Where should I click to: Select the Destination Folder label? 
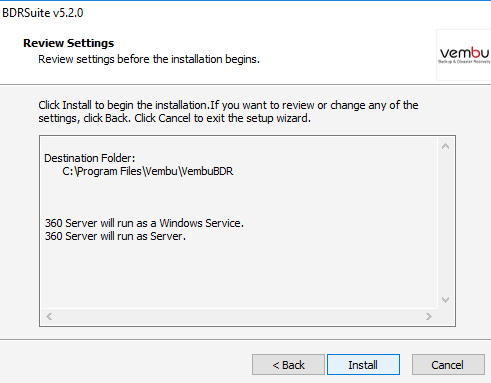point(90,158)
